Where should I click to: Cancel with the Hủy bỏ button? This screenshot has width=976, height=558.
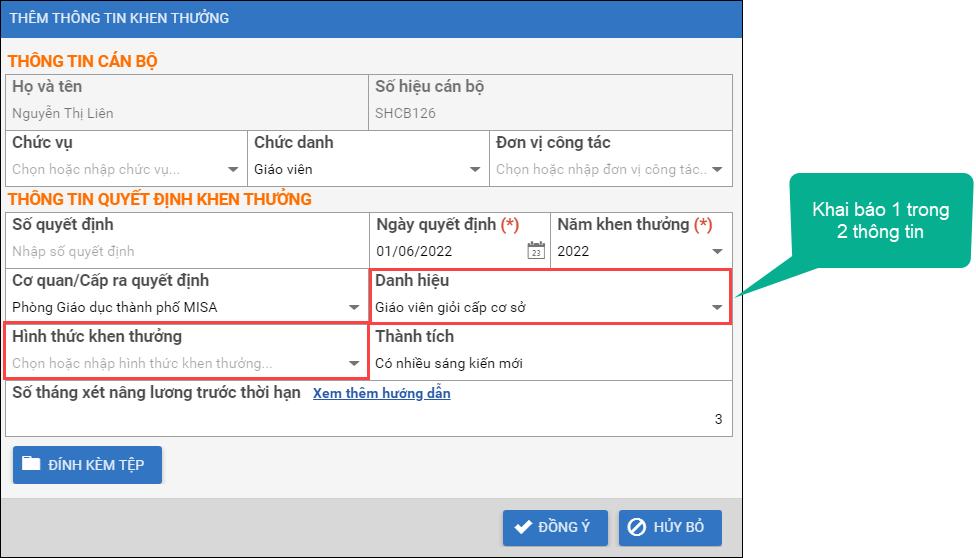pos(669,527)
